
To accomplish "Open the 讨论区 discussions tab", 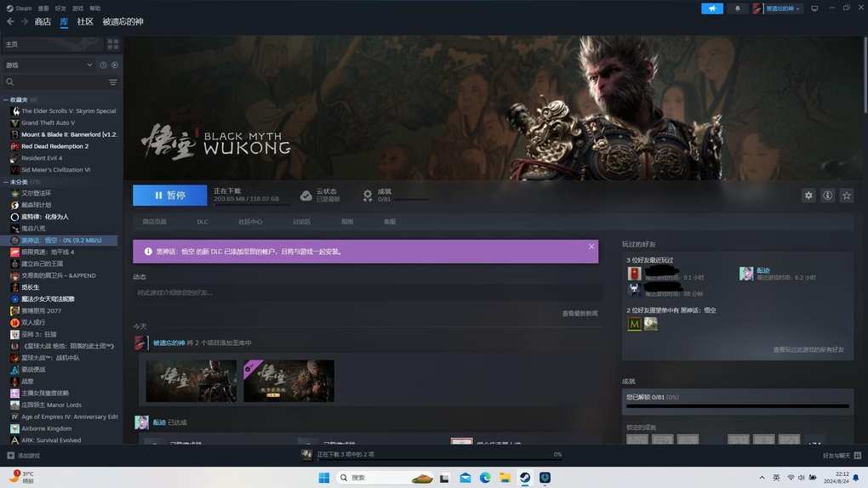I will click(302, 221).
